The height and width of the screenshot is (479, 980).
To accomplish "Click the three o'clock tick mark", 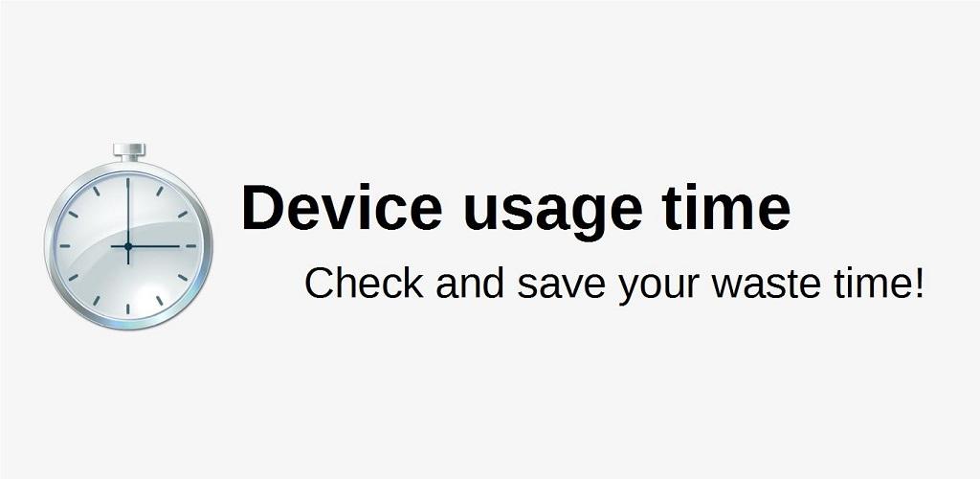I will pyautogui.click(x=191, y=246).
